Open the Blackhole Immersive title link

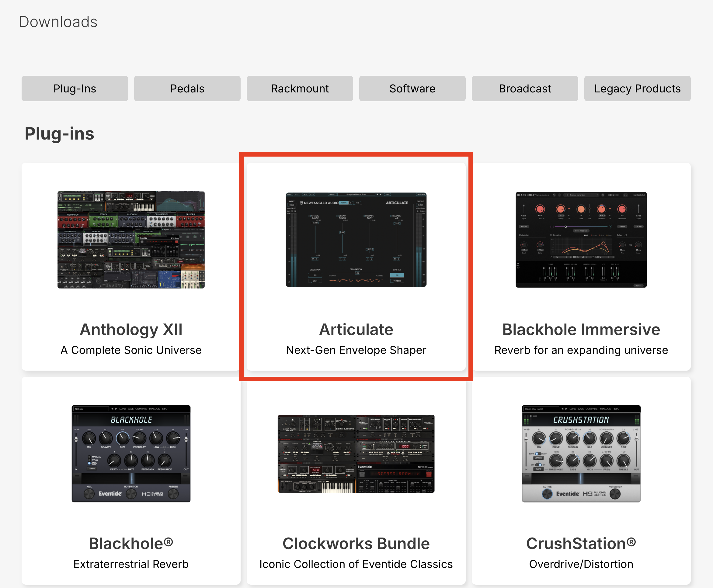coord(581,330)
